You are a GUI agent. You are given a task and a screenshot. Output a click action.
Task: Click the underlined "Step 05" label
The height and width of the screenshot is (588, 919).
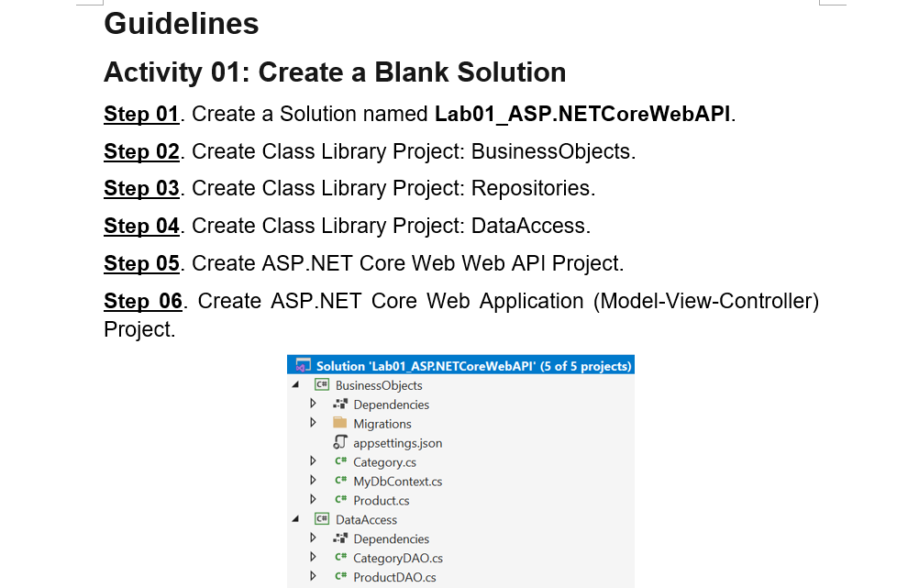tap(141, 263)
